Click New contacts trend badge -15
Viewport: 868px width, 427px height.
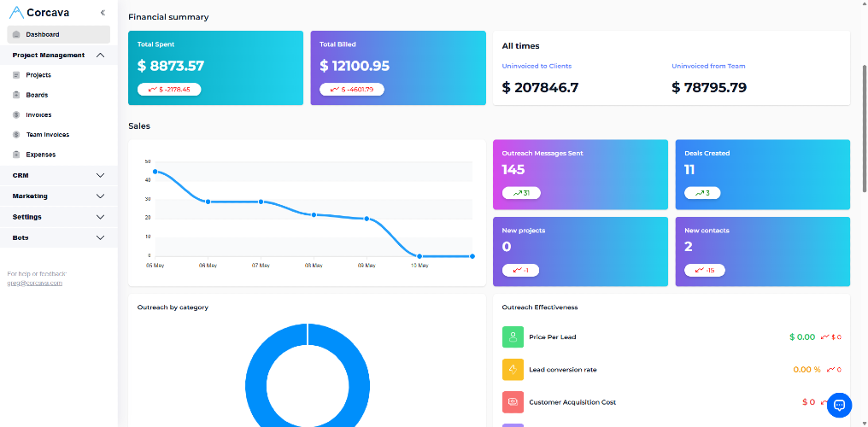705,271
